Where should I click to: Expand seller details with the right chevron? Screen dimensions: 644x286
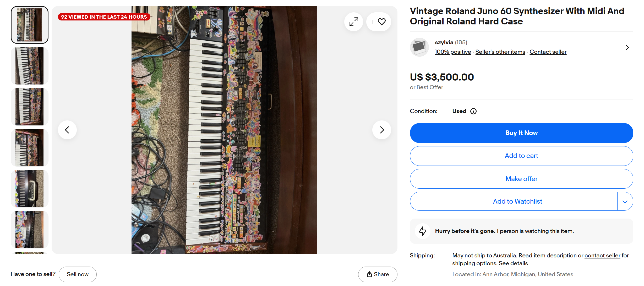627,47
